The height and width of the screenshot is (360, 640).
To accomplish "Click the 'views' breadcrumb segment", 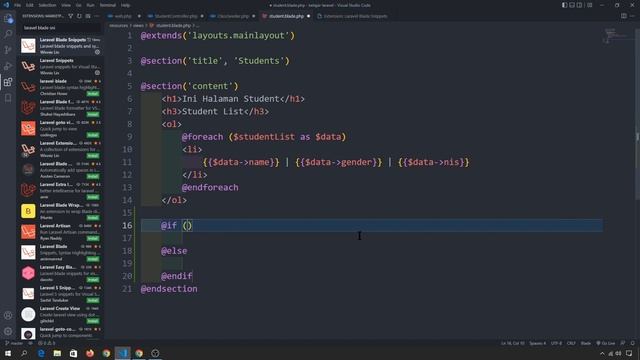I will click(138, 26).
